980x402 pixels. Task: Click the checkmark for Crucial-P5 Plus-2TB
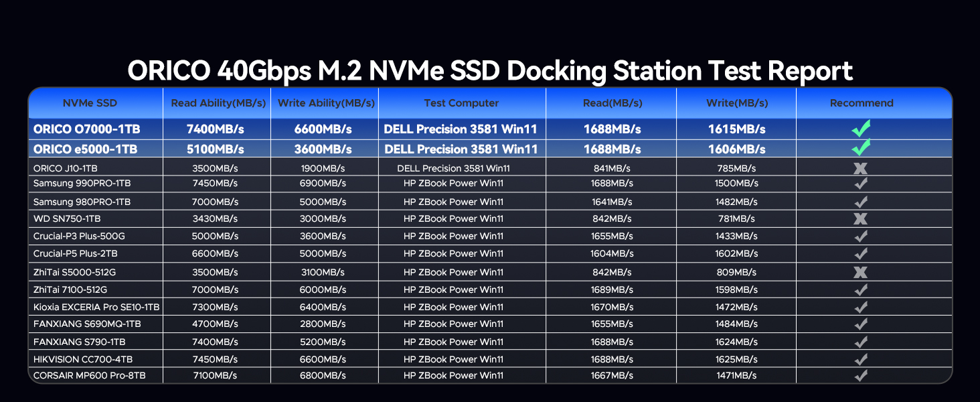click(x=861, y=254)
